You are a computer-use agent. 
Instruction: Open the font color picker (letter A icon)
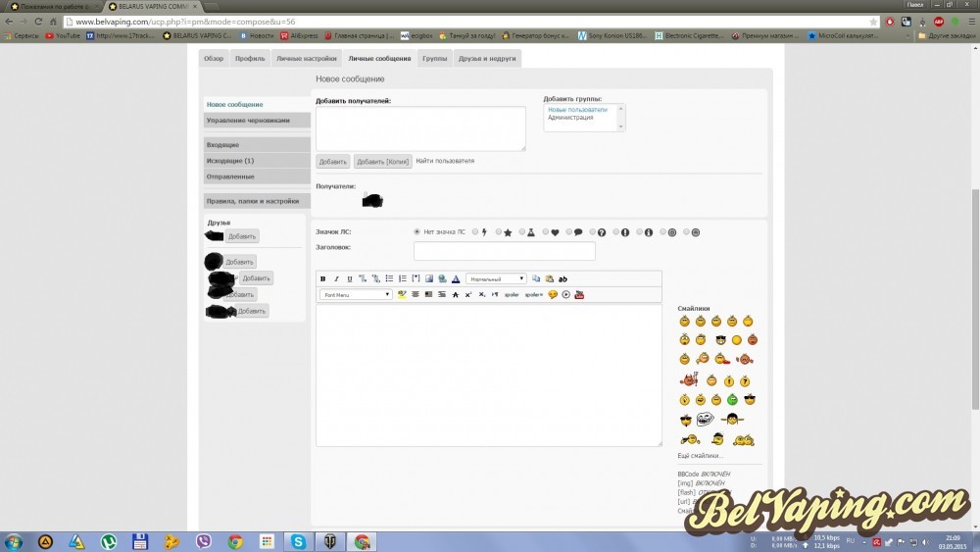point(456,278)
